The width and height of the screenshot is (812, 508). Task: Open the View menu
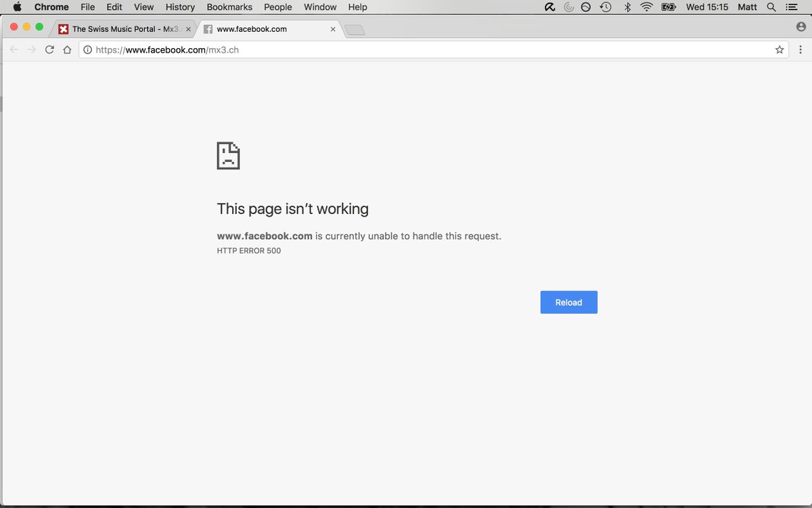[x=143, y=7]
